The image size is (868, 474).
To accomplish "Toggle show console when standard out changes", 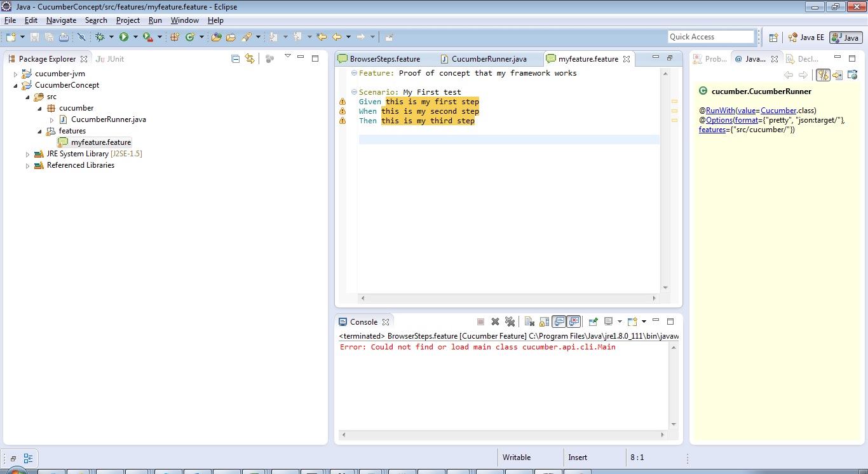I will (x=559, y=322).
